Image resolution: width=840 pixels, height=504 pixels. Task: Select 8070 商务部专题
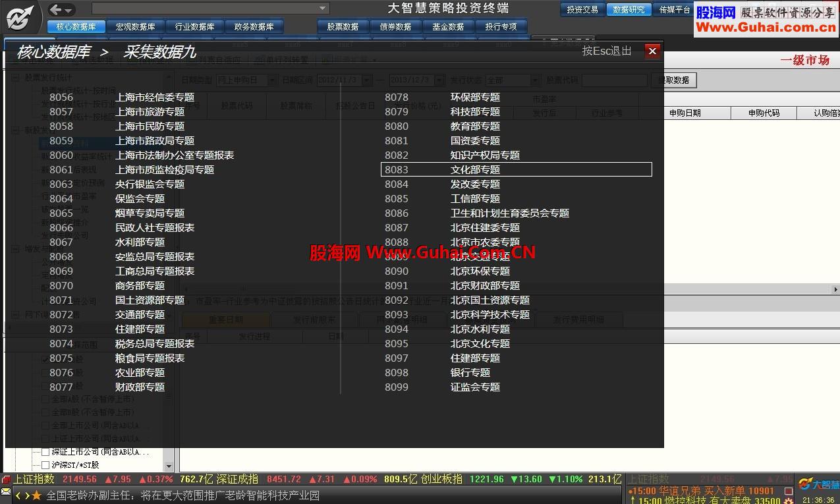tap(107, 285)
